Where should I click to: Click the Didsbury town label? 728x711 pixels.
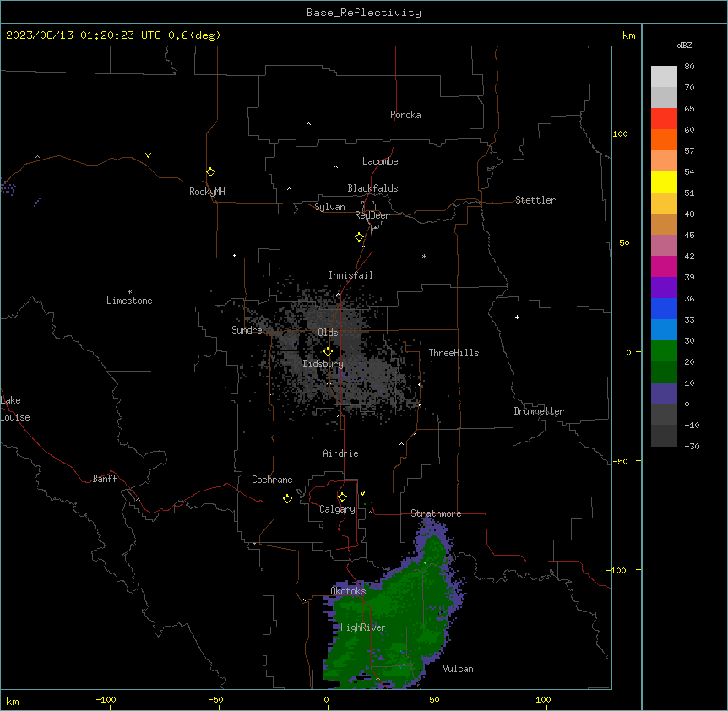click(x=323, y=364)
